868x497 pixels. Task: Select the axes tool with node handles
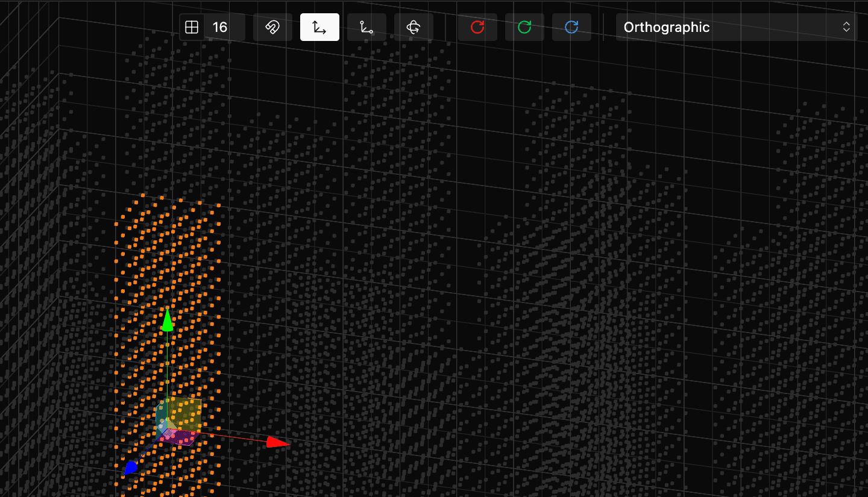point(366,27)
